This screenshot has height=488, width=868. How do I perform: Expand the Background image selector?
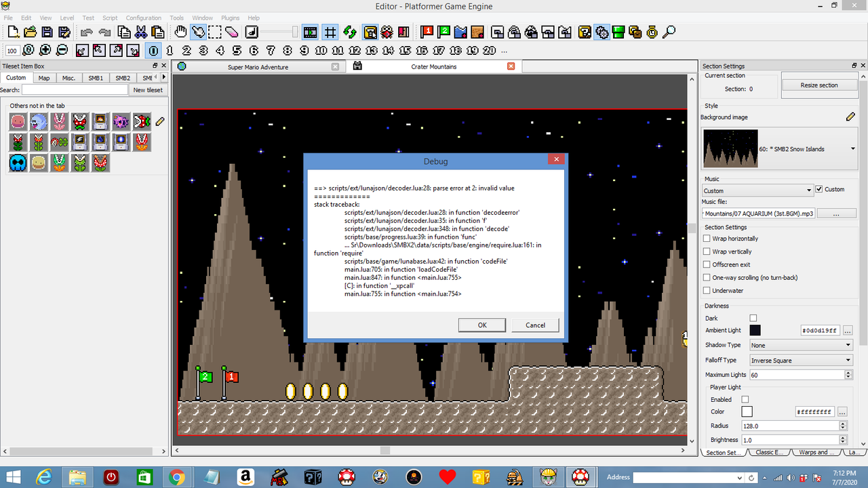pos(852,149)
